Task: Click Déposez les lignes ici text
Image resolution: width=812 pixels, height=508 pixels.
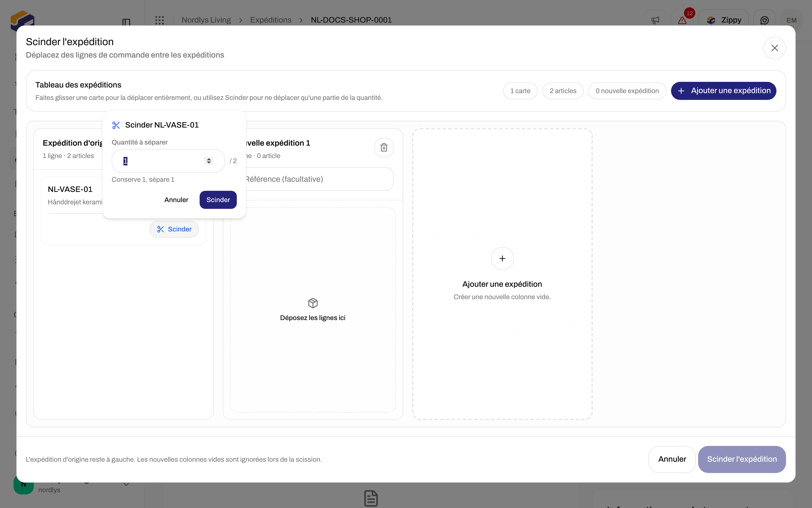Action: tap(313, 318)
